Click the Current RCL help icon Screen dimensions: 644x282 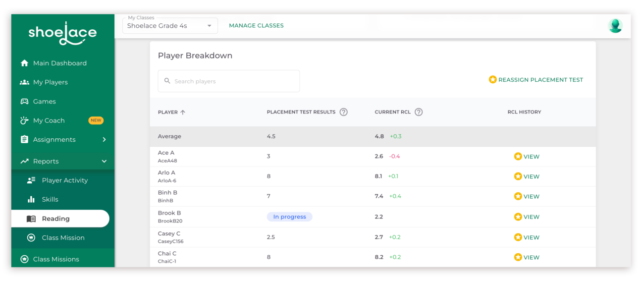pyautogui.click(x=419, y=112)
